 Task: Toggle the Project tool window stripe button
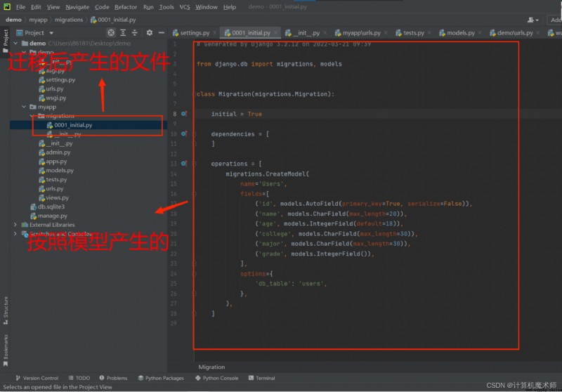[x=6, y=41]
